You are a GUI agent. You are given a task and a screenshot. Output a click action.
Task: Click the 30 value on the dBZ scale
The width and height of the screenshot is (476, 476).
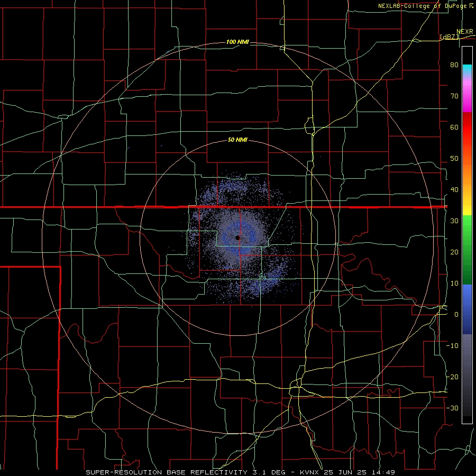pos(454,221)
